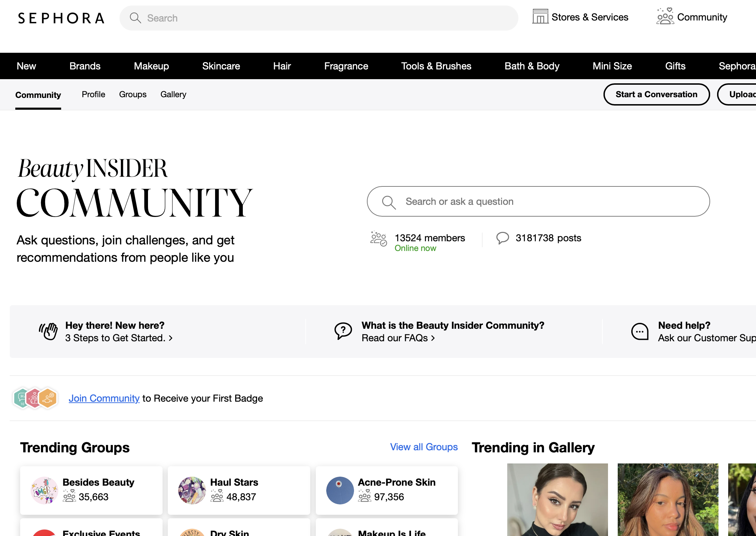Open first Trending in Gallery photo
The width and height of the screenshot is (756, 536).
[x=557, y=500]
